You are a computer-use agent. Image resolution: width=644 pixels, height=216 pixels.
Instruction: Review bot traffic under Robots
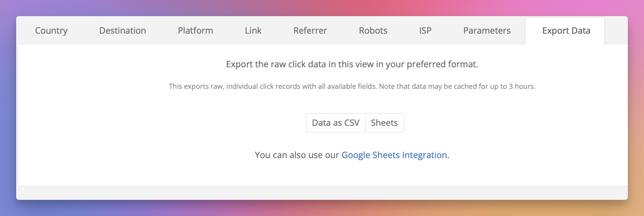tap(373, 31)
